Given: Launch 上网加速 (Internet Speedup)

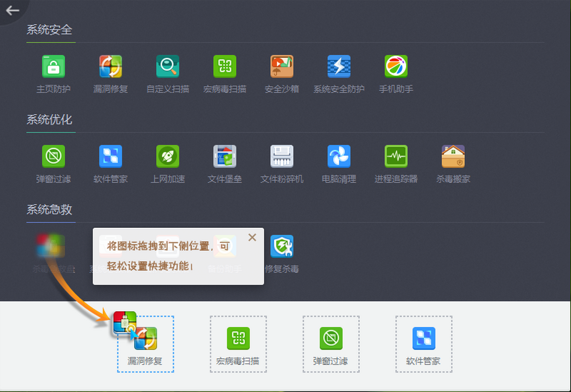Looking at the screenshot, I should 167,157.
